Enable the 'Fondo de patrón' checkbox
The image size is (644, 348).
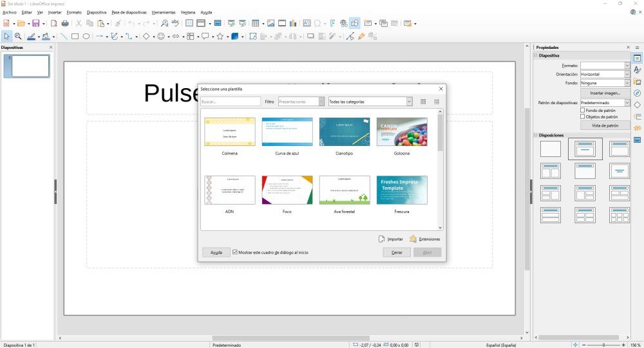(582, 111)
